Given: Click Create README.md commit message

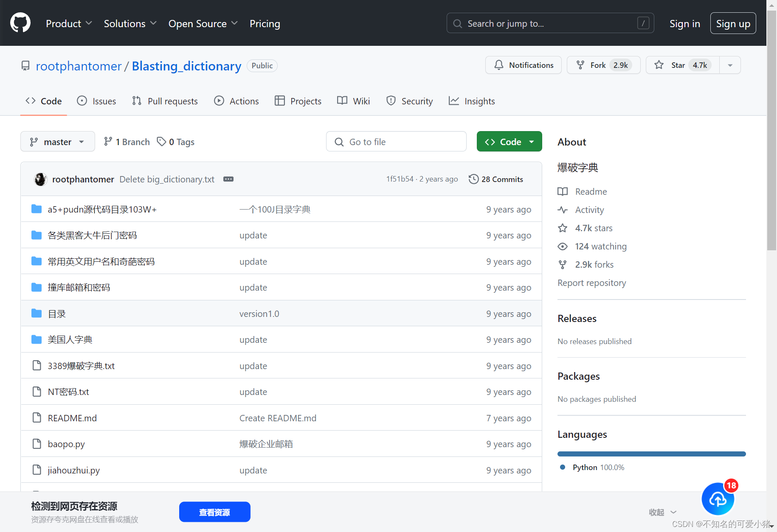Looking at the screenshot, I should (278, 418).
